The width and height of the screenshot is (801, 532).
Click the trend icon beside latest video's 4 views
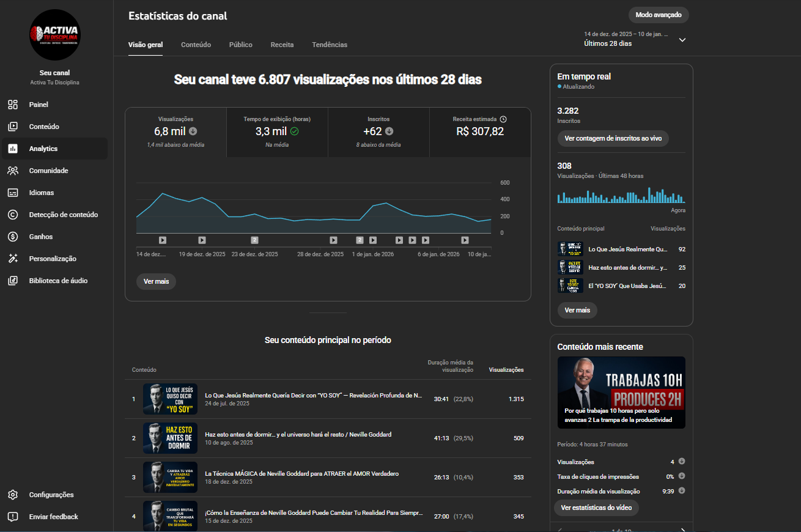pyautogui.click(x=682, y=462)
